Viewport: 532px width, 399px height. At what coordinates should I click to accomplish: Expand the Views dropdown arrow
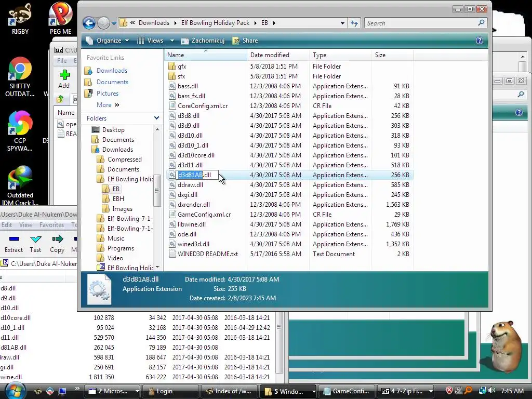(172, 41)
